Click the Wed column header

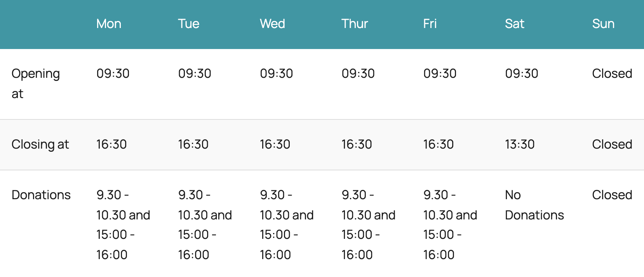[273, 24]
